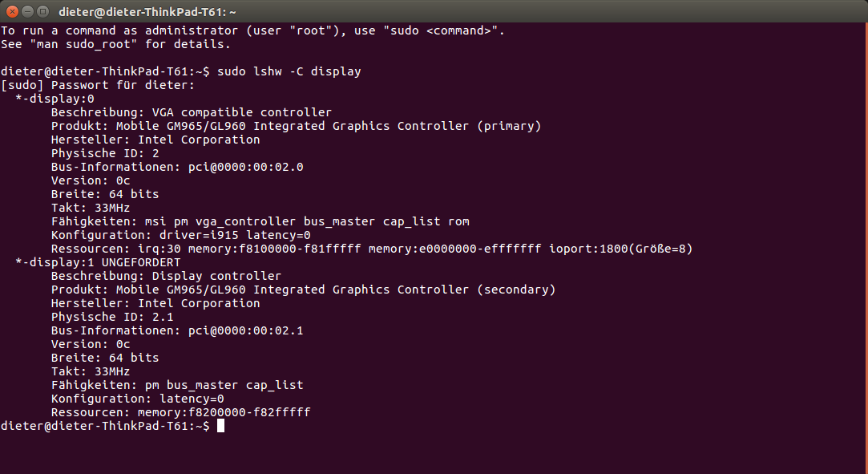Click the 'sudo lshw -C display' command text
This screenshot has width=868, height=474.
point(289,71)
